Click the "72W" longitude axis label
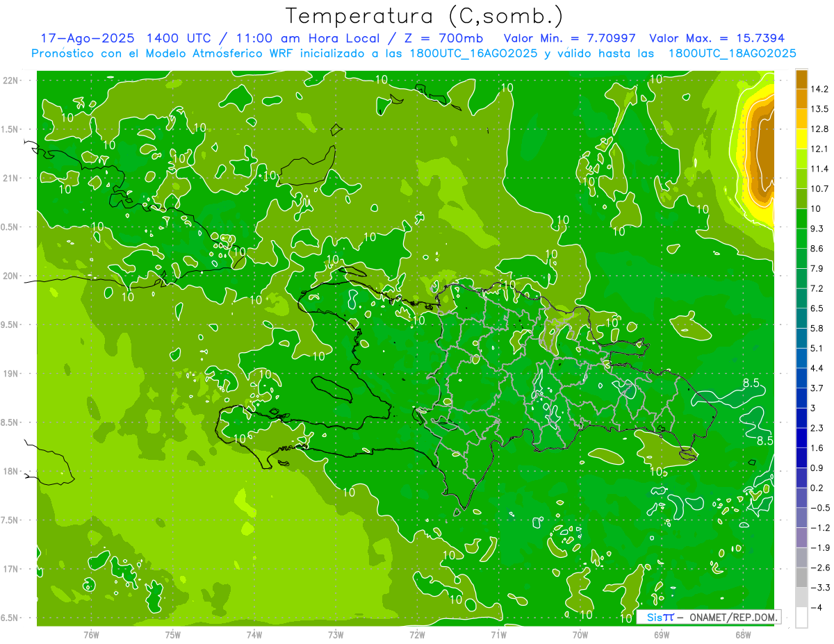 pyautogui.click(x=417, y=634)
